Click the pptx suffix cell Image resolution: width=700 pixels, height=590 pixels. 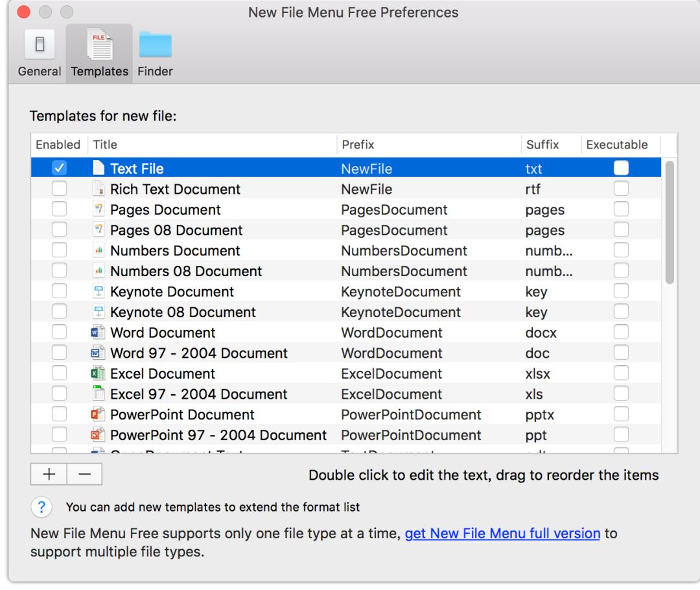[x=540, y=416]
